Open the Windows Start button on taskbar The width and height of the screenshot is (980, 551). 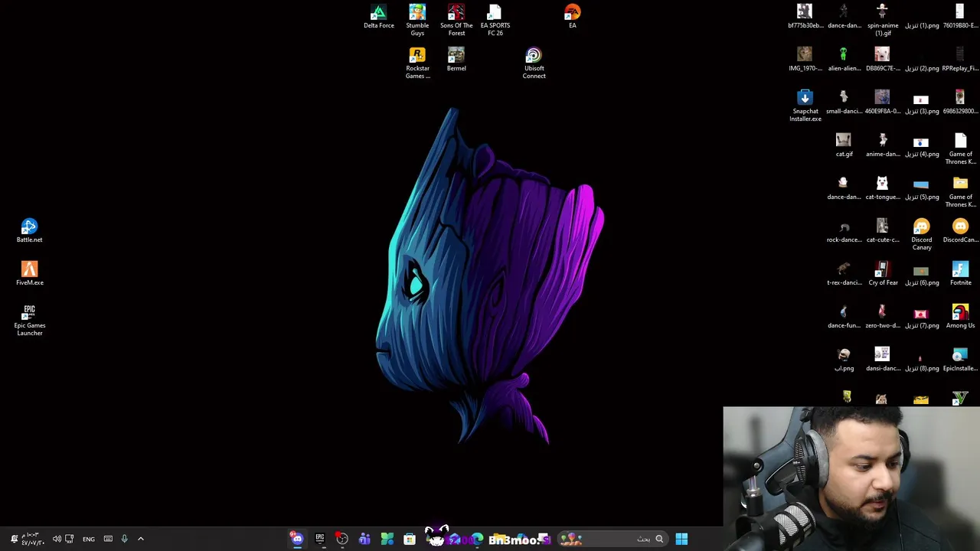tap(681, 539)
